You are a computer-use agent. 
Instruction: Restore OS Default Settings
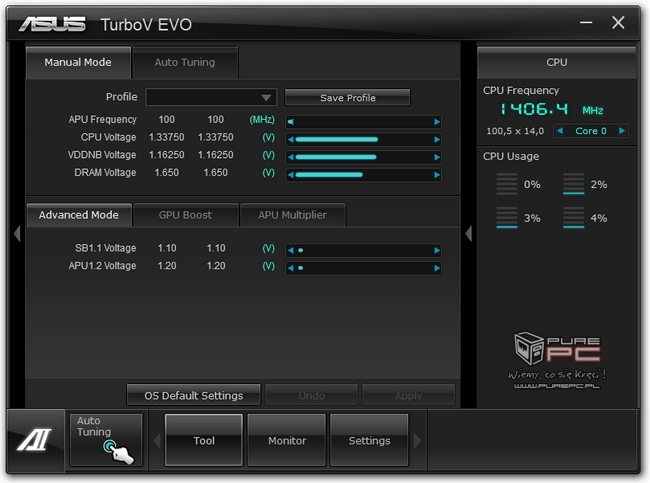(194, 396)
